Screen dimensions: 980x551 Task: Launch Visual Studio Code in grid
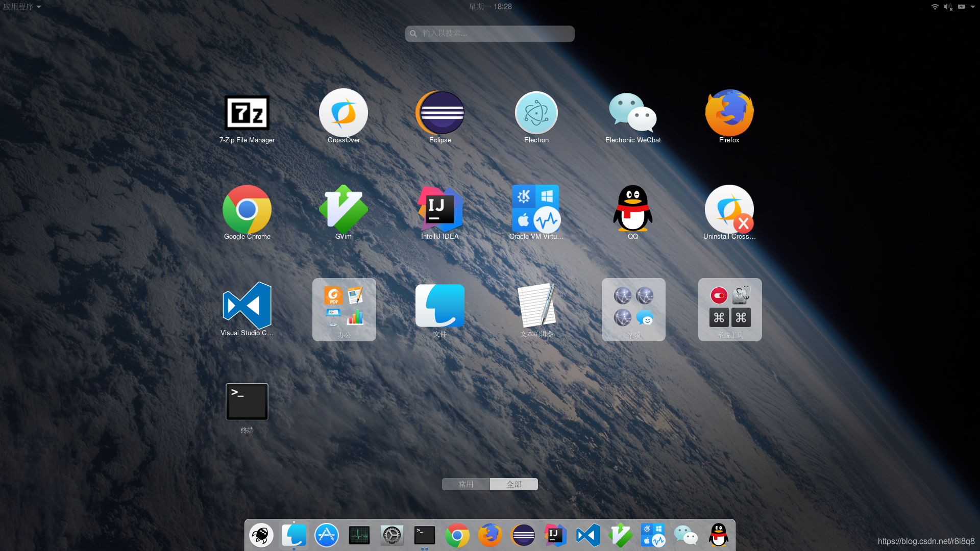pos(247,306)
